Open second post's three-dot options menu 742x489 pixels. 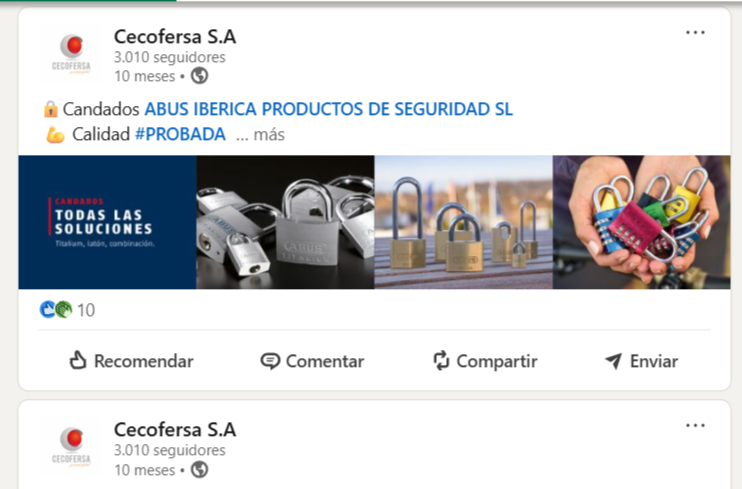click(695, 425)
